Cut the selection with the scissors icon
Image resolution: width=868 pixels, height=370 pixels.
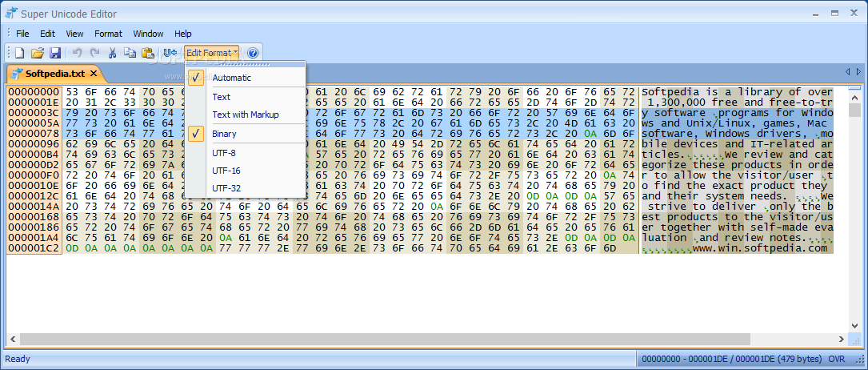click(112, 53)
